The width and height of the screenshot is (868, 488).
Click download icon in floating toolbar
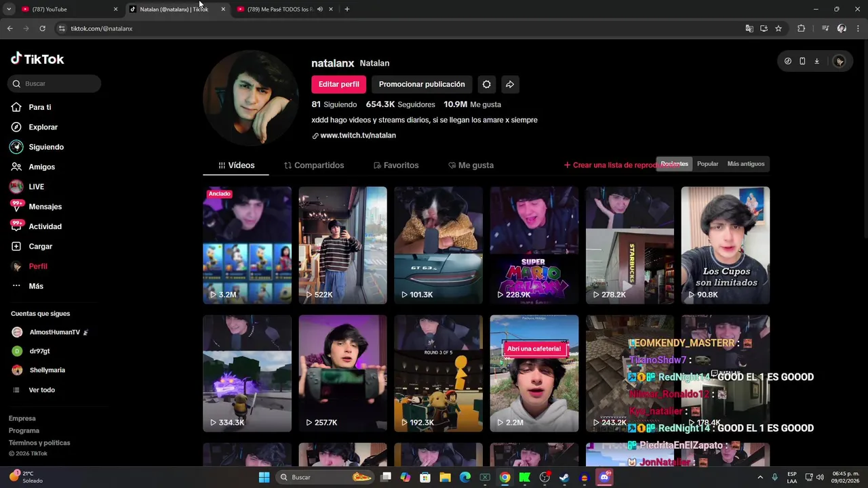point(816,61)
